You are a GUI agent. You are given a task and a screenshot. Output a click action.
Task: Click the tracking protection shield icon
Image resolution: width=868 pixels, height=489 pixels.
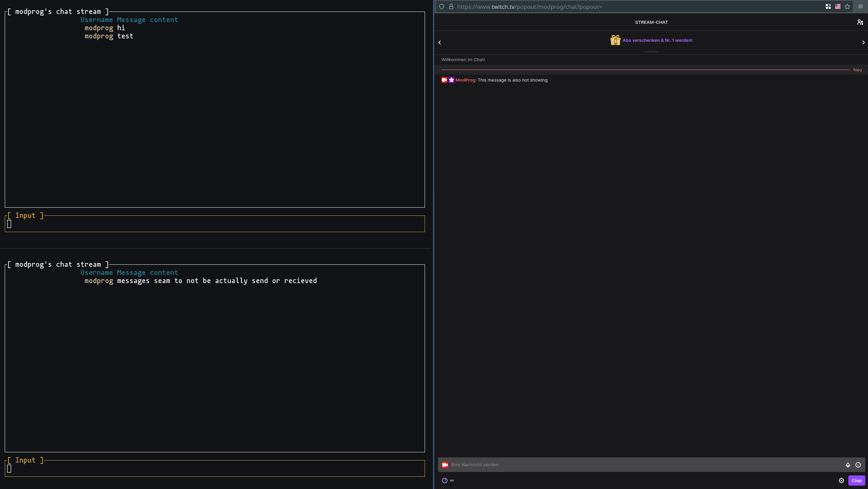442,7
